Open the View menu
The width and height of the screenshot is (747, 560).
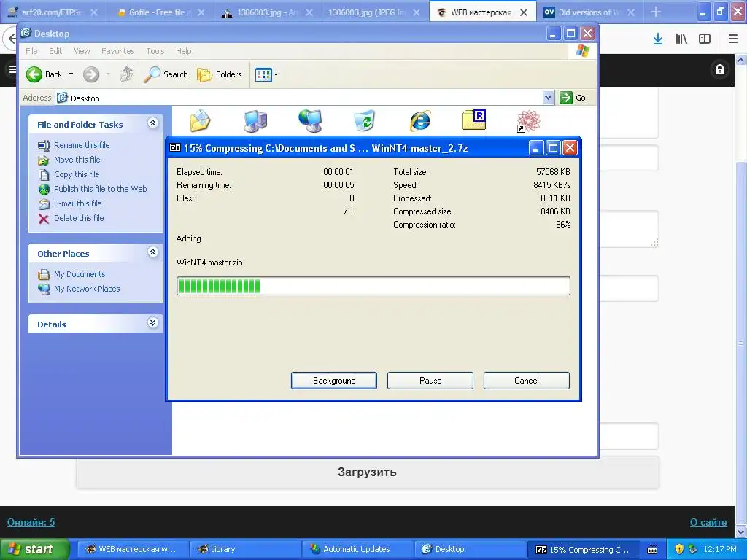(82, 51)
